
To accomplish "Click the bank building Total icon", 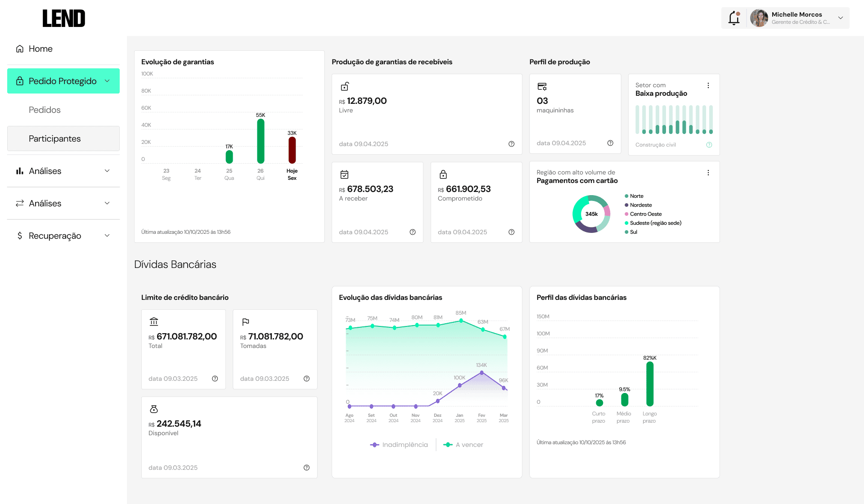I will [x=154, y=321].
